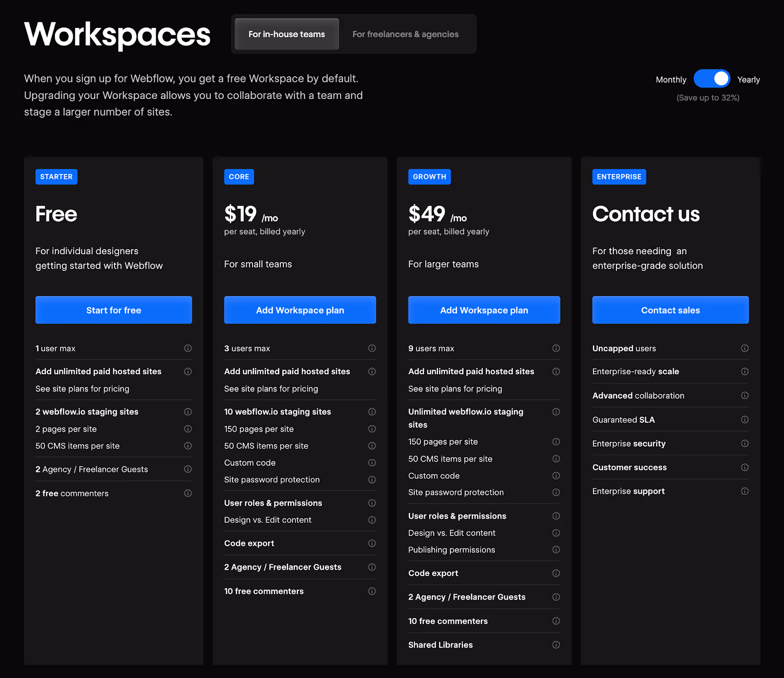This screenshot has height=678, width=784.
Task: Click the GROWTH plan badge
Action: pyautogui.click(x=429, y=177)
